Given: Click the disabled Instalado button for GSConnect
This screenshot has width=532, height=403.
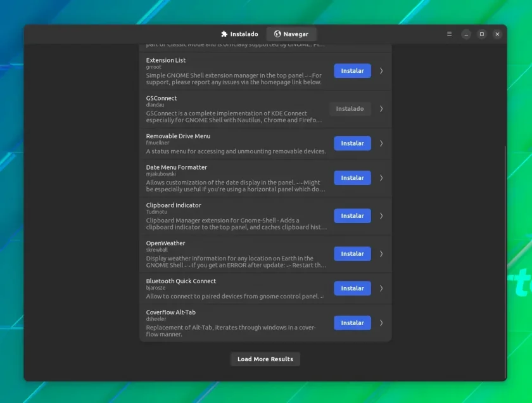Looking at the screenshot, I should pyautogui.click(x=350, y=108).
